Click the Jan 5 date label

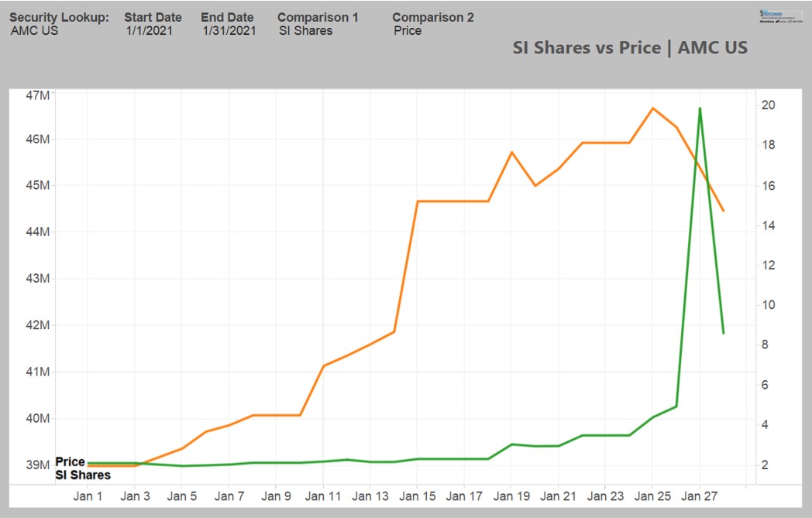(x=182, y=496)
